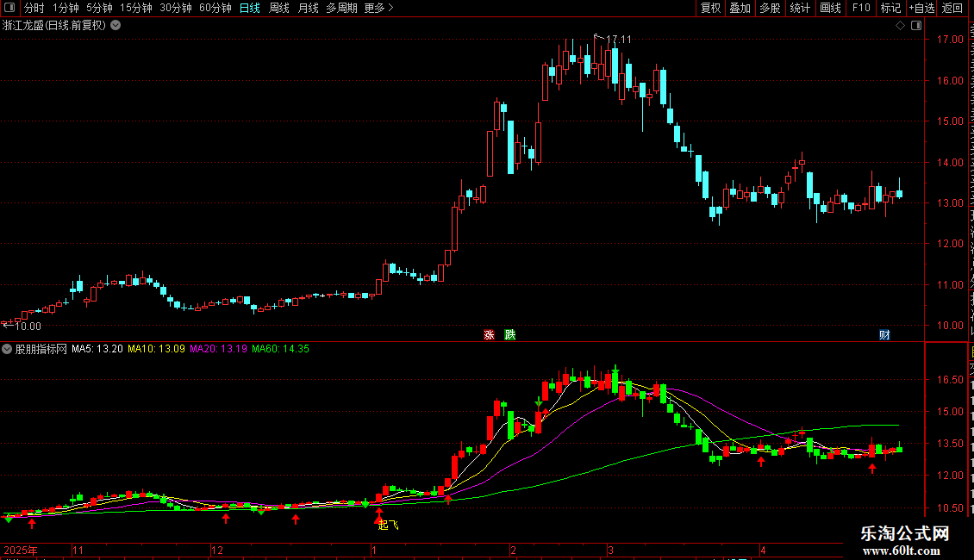
Task: Click the 返回 back button
Action: [952, 8]
